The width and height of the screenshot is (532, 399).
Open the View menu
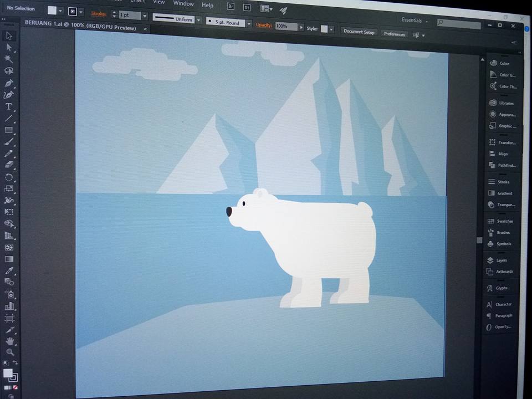[159, 2]
